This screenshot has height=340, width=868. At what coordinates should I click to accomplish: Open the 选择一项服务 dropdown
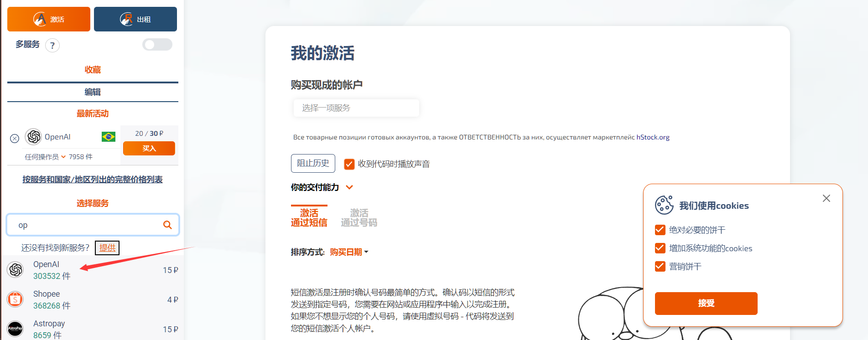click(x=356, y=108)
